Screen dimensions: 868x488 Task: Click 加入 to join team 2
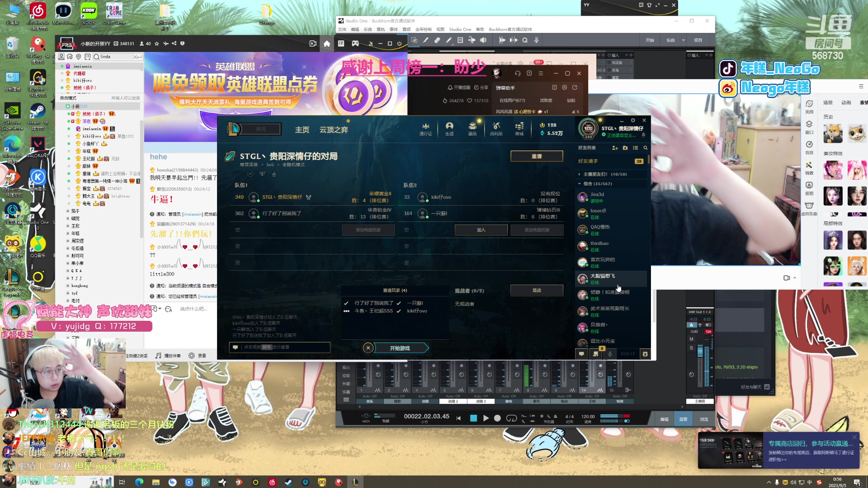(481, 230)
